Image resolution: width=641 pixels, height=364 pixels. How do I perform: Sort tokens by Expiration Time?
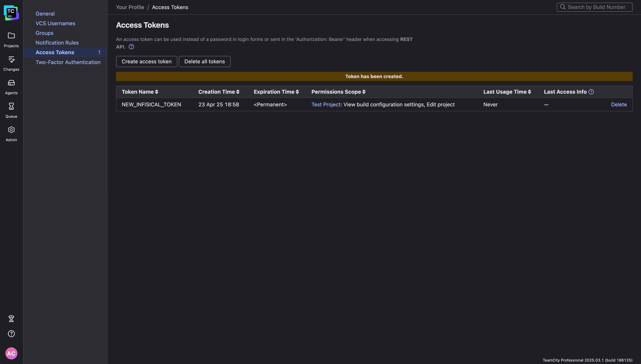(276, 92)
